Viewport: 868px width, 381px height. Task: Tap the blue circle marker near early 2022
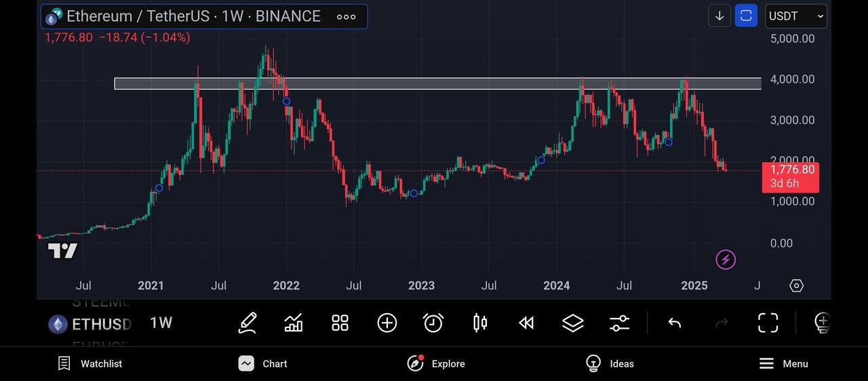[x=286, y=101]
